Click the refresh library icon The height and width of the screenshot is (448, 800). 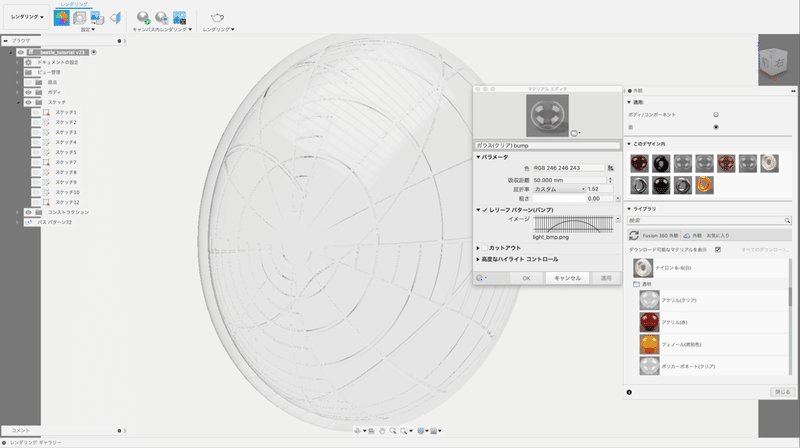[634, 235]
